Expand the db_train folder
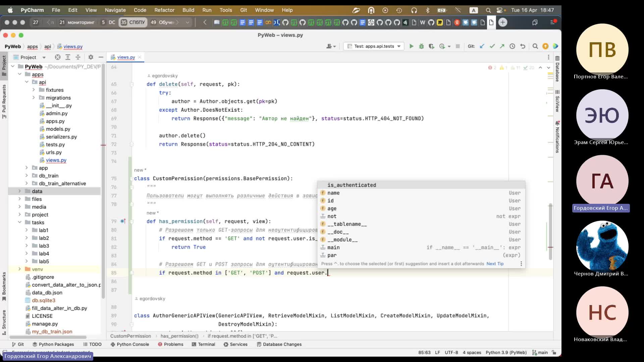Screen dimensions: 644x362 tap(26, 176)
